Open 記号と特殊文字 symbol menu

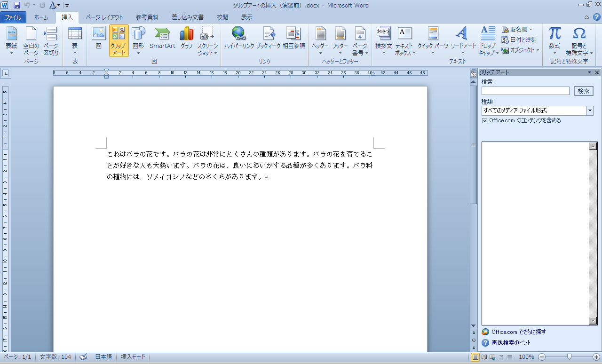(x=579, y=40)
